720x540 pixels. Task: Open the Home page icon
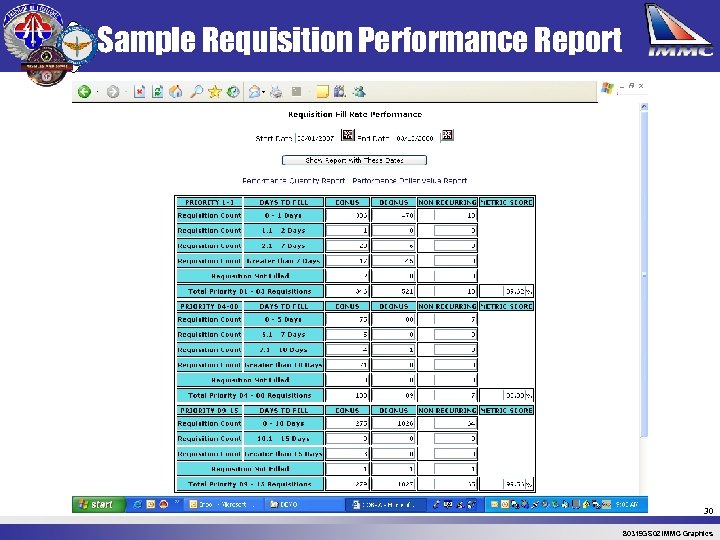tap(176, 92)
